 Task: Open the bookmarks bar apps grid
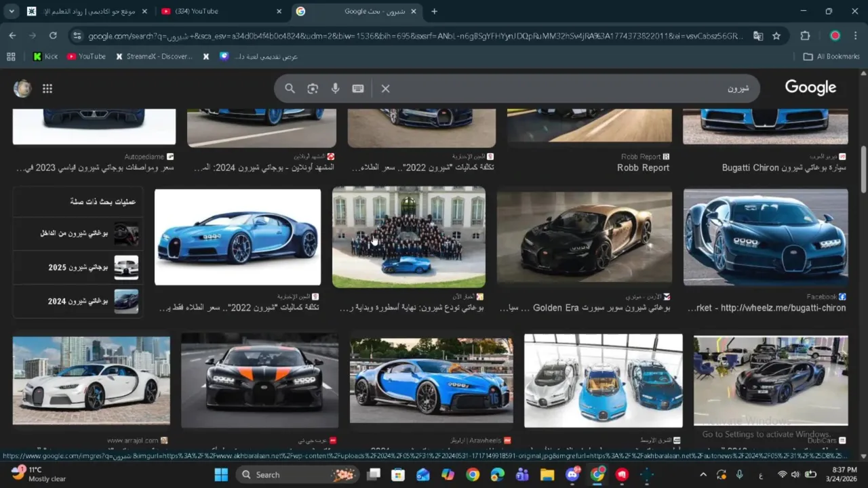pos(11,56)
